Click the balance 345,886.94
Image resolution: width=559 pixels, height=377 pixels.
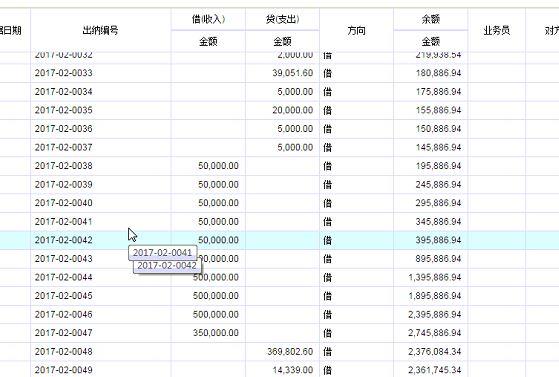(x=439, y=221)
